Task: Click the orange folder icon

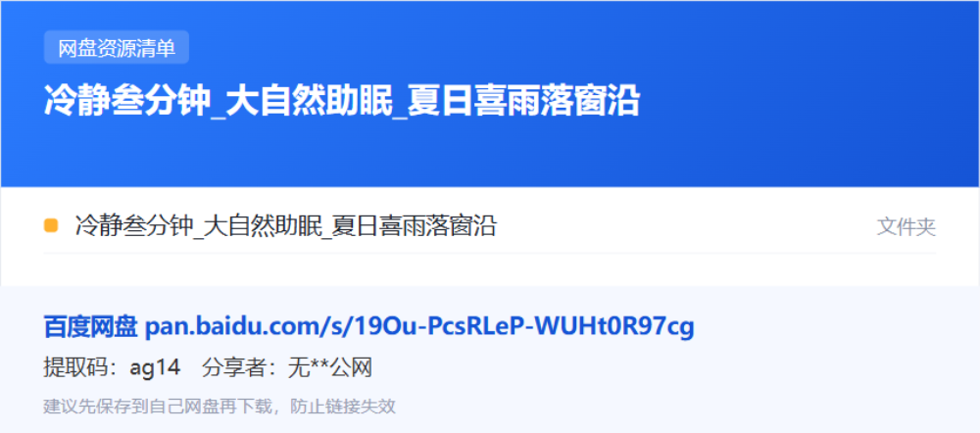Action: [x=51, y=225]
